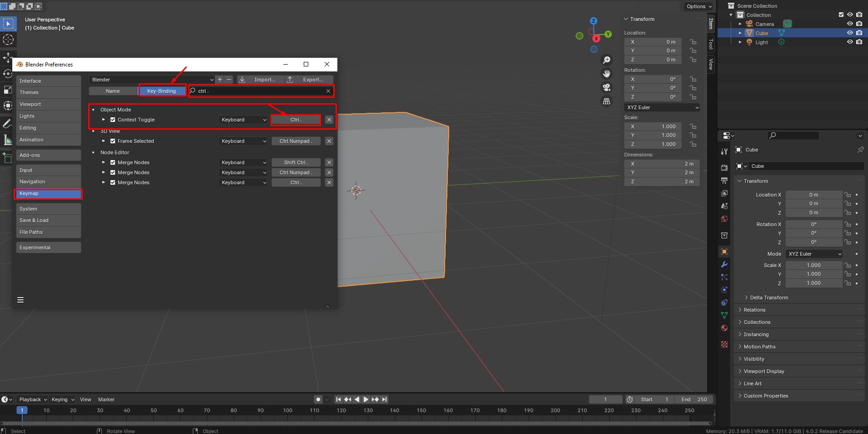Activate the Cursor tool
868x434 pixels.
tap(8, 40)
